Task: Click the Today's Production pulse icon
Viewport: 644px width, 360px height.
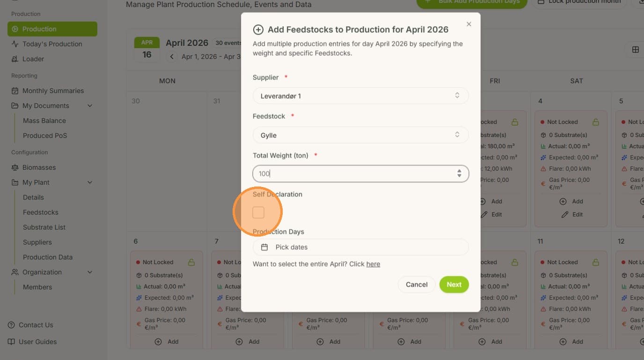Action: click(15, 44)
